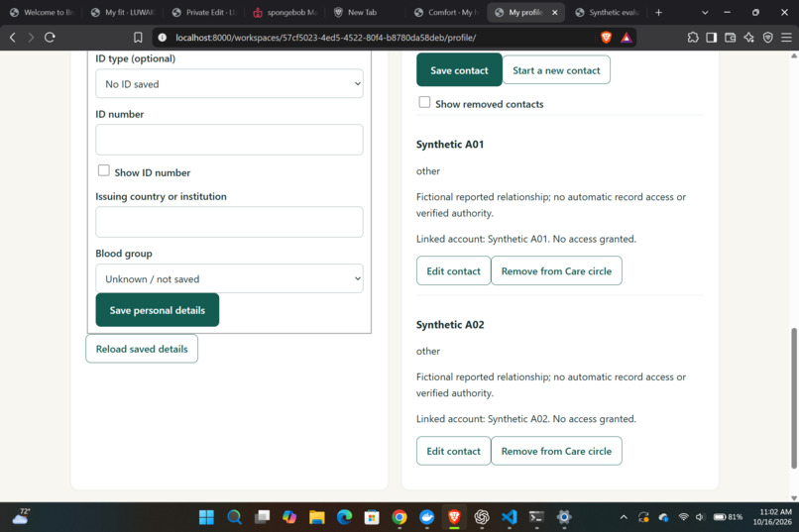
Task: Remove Synthetic A01 from Care circle
Action: click(556, 270)
